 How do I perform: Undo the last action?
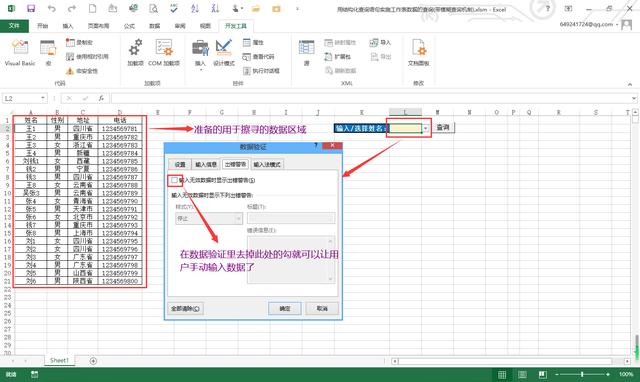[x=51, y=9]
